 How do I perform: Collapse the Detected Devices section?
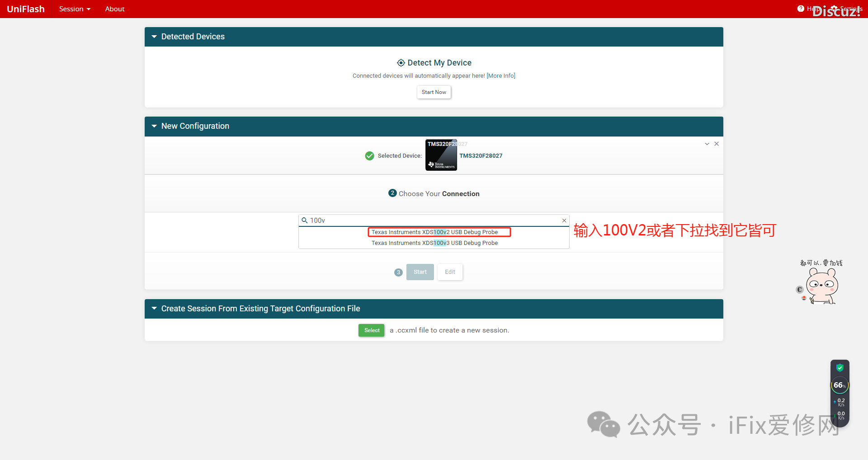(x=154, y=37)
